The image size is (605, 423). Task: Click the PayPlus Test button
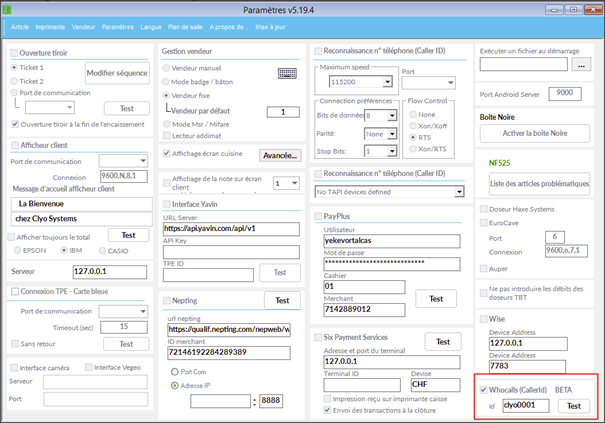[436, 299]
